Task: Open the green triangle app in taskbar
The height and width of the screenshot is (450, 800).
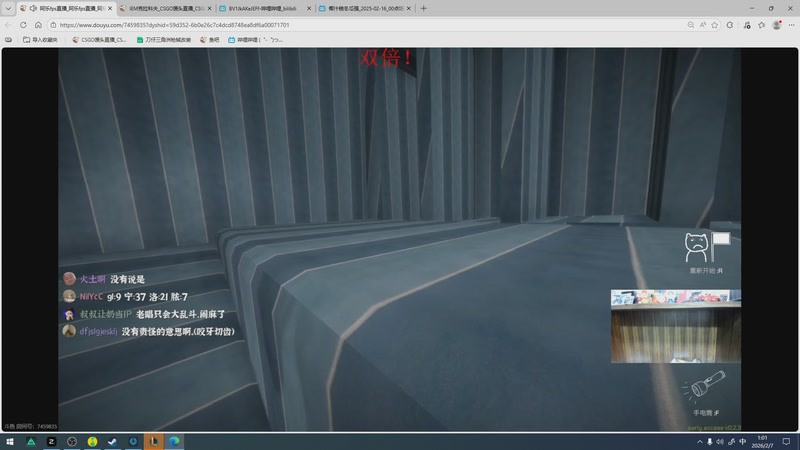Action: coord(31,441)
